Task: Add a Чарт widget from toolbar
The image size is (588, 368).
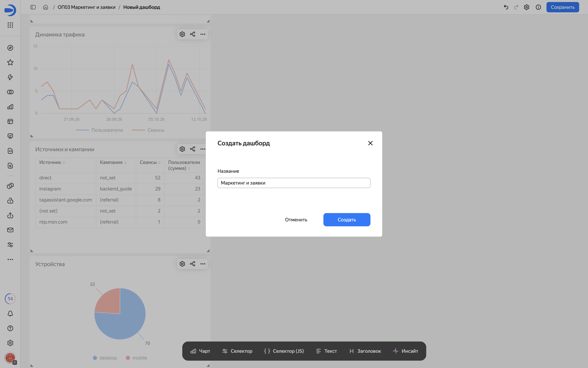Action: tap(200, 351)
